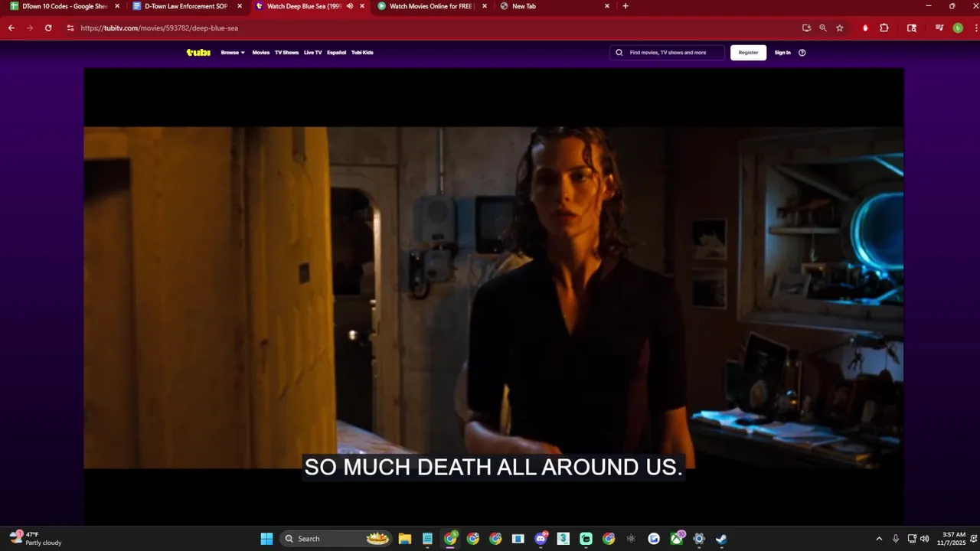Open a new browser tab

pos(626,6)
